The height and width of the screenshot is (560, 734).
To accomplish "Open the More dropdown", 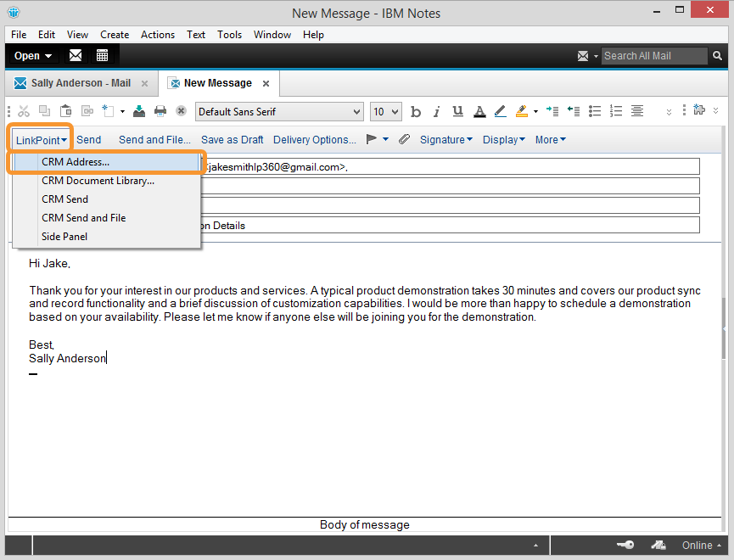I will pos(551,139).
